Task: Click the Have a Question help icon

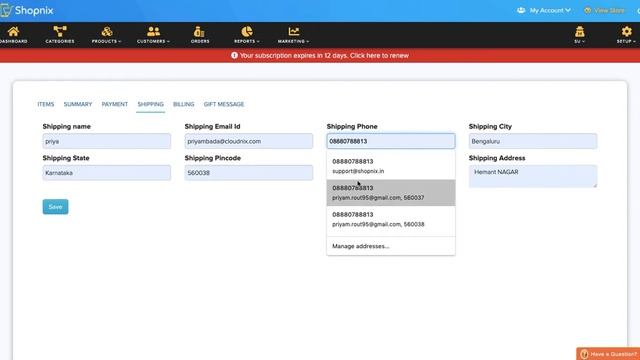Action: (584, 354)
